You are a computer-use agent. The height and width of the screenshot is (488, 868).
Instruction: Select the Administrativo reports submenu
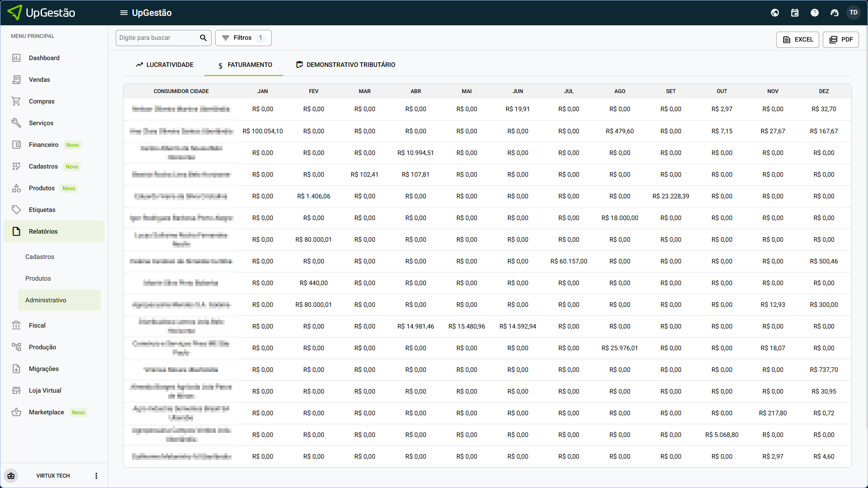[46, 300]
